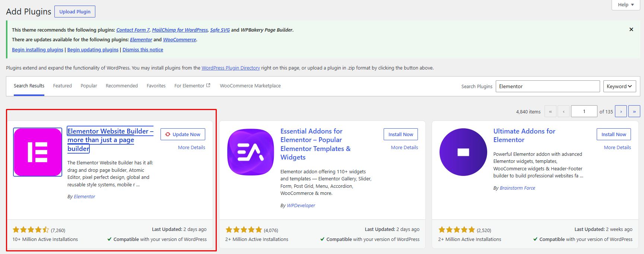644x254 pixels.
Task: Open More Details for Essential Addons
Action: point(405,148)
